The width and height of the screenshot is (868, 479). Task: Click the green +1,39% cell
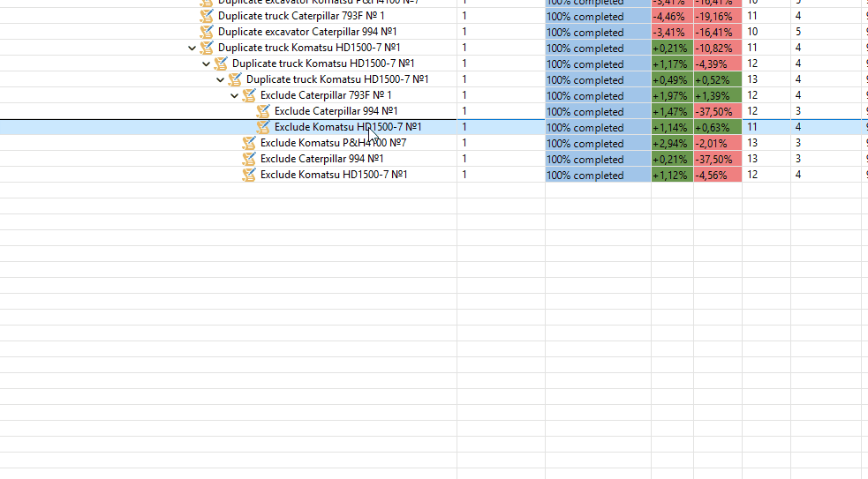point(717,95)
